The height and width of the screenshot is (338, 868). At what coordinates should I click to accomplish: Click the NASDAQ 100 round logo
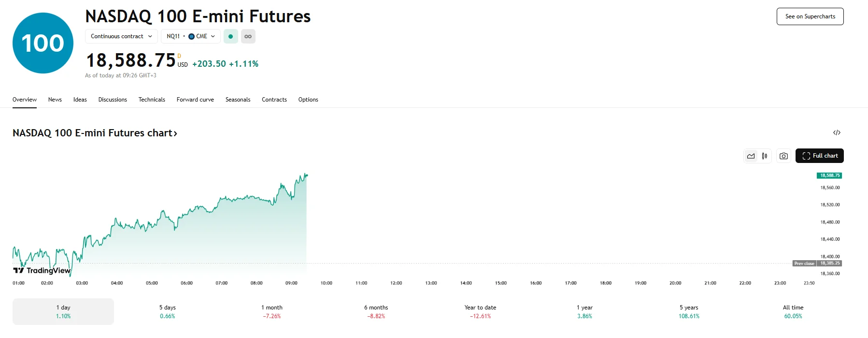(x=43, y=43)
